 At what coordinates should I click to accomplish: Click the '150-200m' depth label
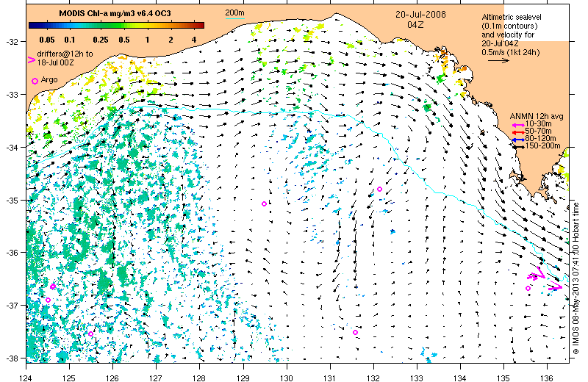coord(542,145)
